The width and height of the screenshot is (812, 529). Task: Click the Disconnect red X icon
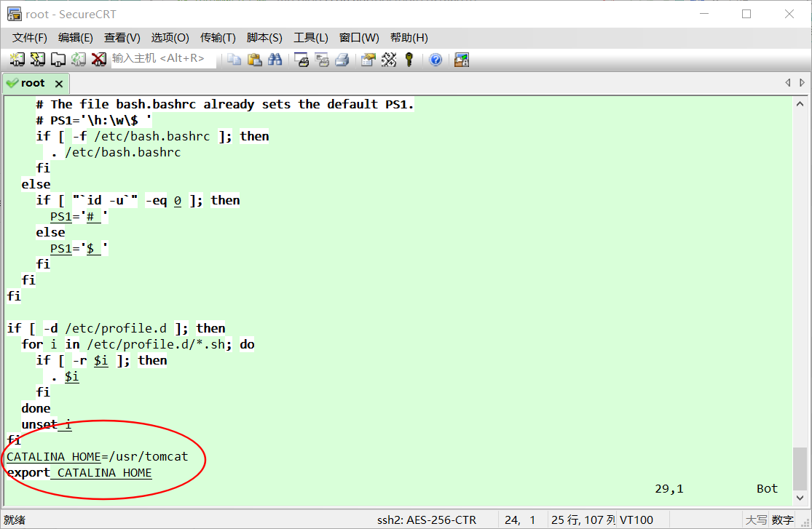click(x=98, y=60)
